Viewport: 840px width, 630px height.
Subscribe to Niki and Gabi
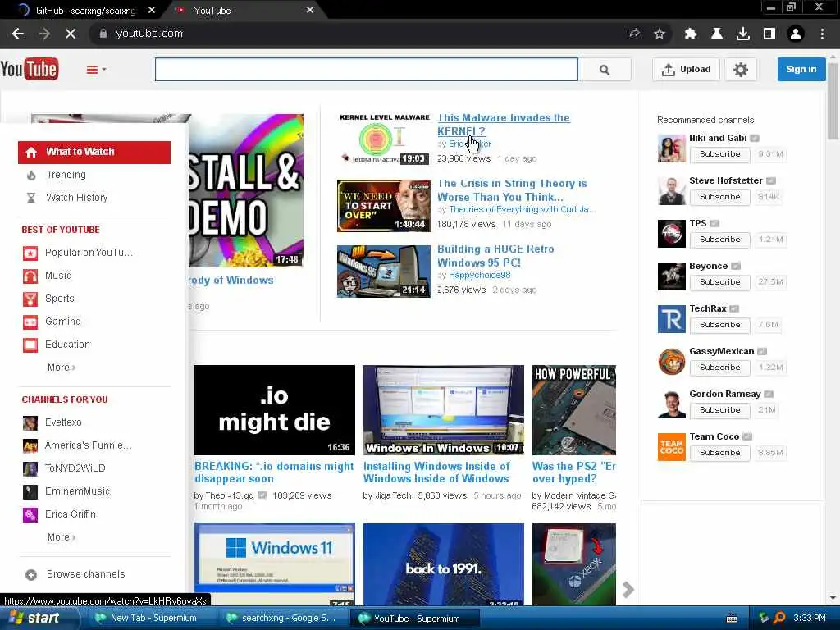tap(719, 154)
